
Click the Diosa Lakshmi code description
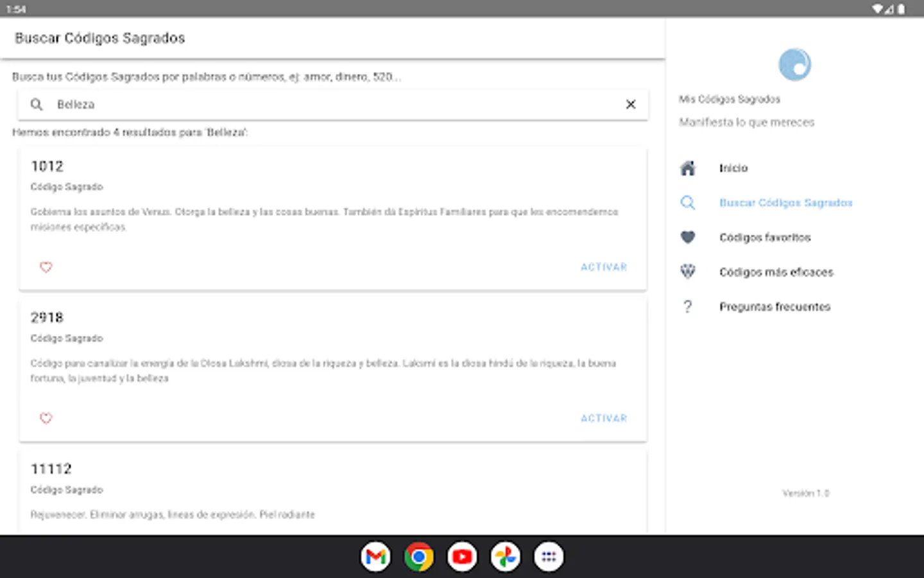323,371
